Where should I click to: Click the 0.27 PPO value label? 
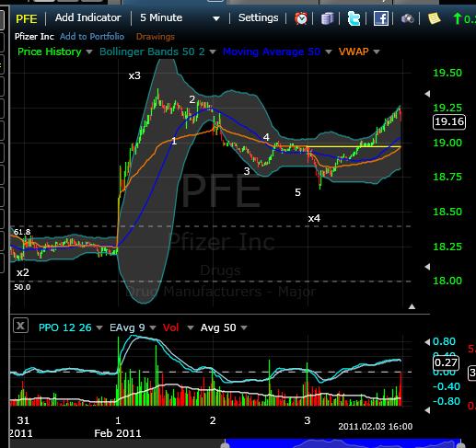tap(446, 363)
